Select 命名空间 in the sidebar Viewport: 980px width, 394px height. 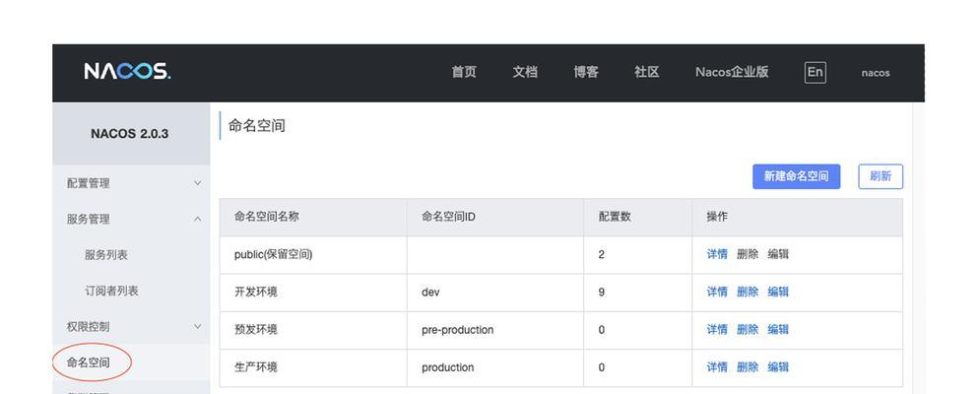88,362
